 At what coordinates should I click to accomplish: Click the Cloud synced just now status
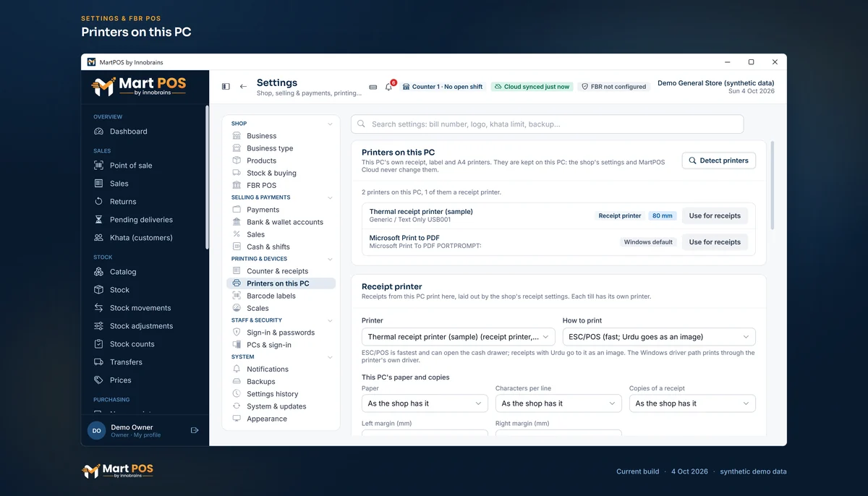[x=532, y=87]
